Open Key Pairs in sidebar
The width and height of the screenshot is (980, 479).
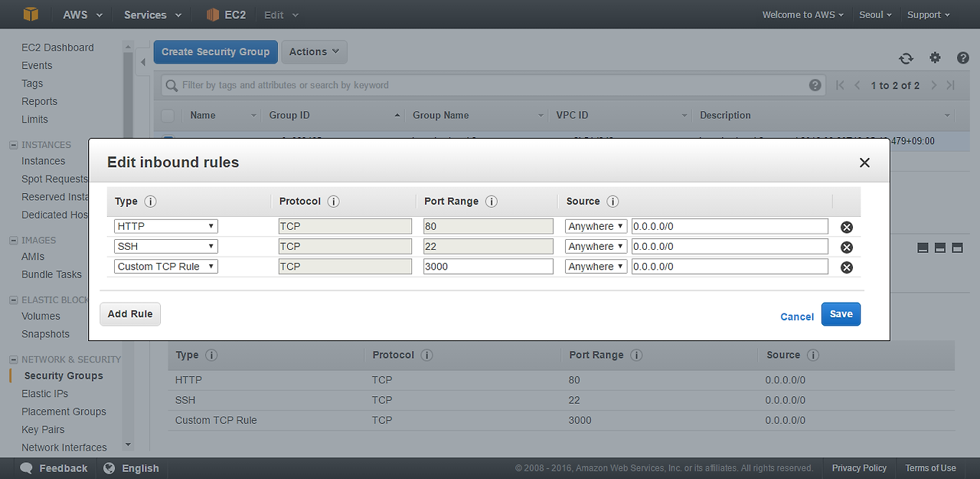coord(43,430)
